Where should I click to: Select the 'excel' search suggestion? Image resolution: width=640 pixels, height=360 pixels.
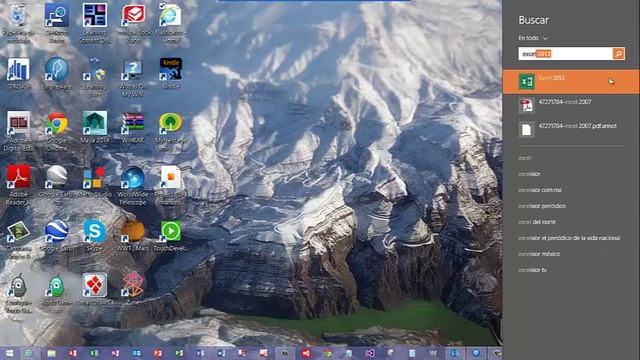pos(525,158)
